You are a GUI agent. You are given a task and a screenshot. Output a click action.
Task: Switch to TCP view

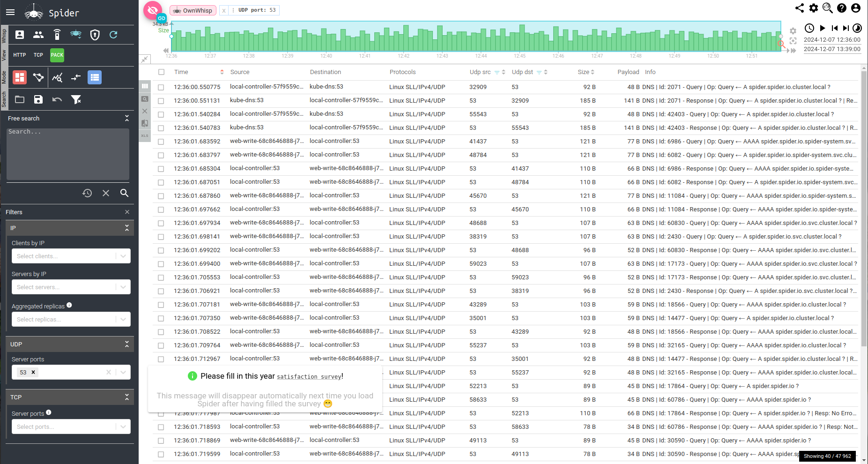[x=38, y=55]
